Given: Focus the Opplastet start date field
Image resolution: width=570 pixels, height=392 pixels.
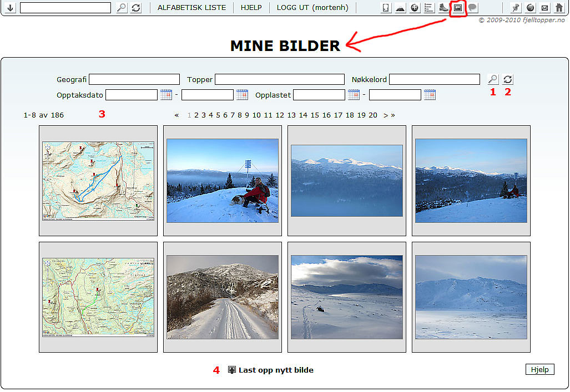Looking at the screenshot, I should tap(319, 95).
